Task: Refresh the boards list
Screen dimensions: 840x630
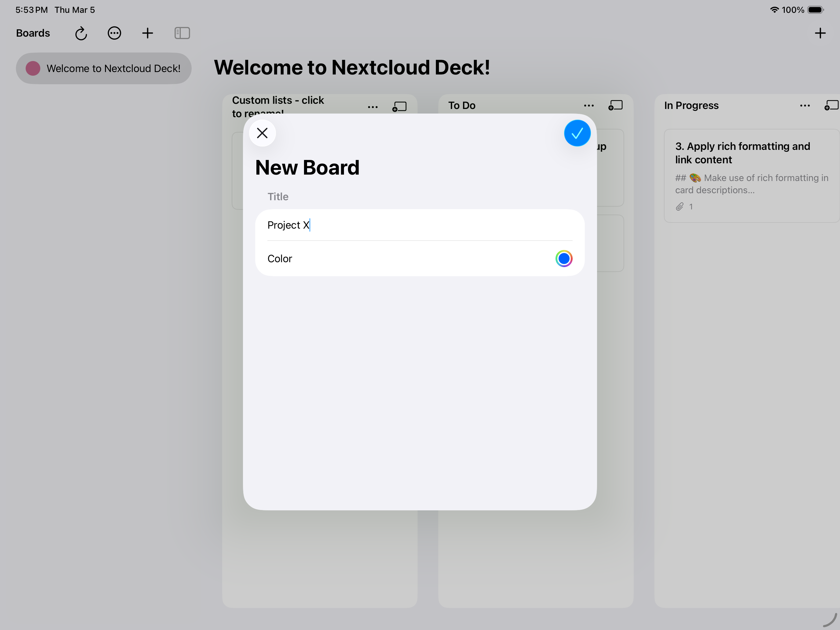Action: coord(81,33)
